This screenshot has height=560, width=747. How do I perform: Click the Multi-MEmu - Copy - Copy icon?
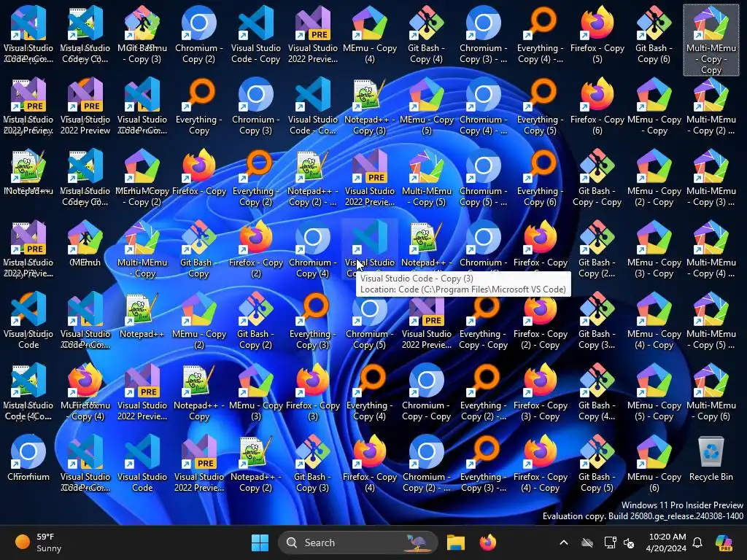pyautogui.click(x=711, y=40)
